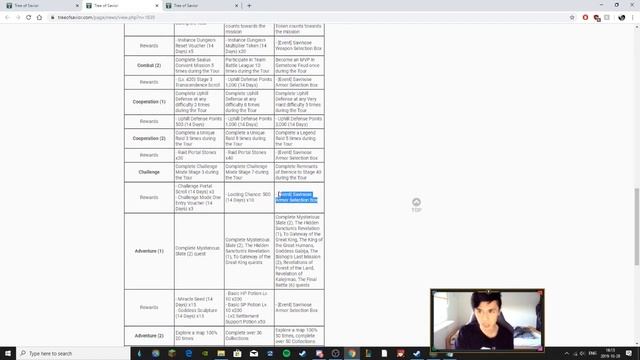
Task: Open the white document icon in taskbar
Action: click(384, 353)
